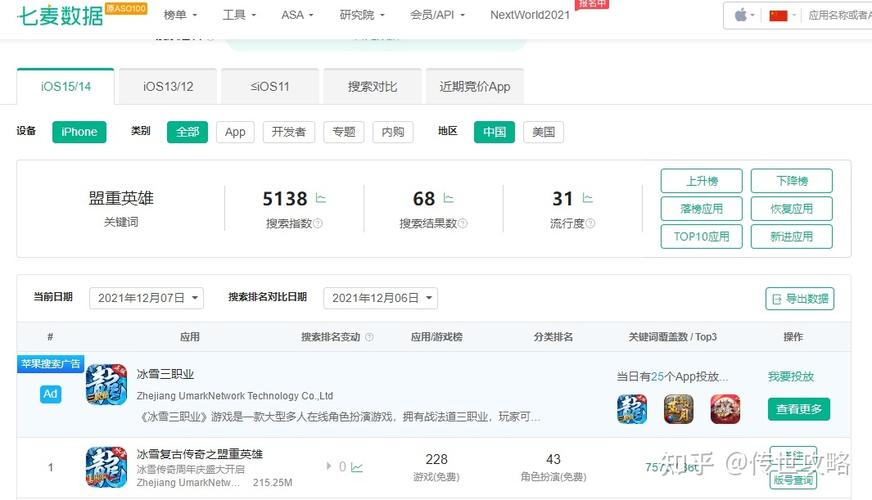The height and width of the screenshot is (500, 872).
Task: Open the Apple platform selector icon
Action: [x=741, y=15]
